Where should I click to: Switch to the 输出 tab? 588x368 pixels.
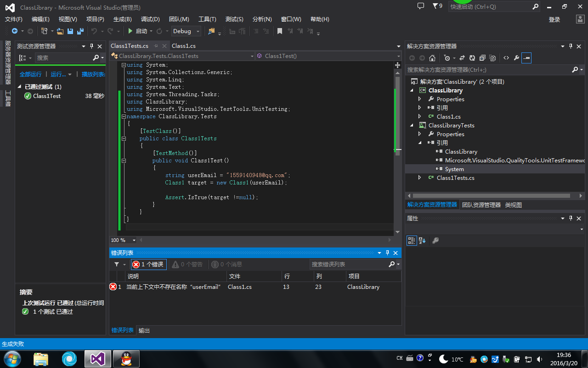pos(144,330)
